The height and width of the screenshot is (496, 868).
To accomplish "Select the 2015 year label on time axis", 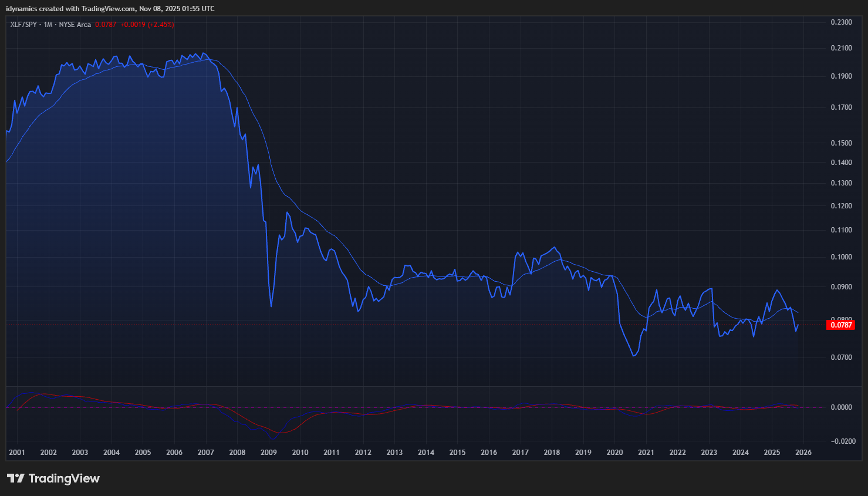I will coord(457,452).
